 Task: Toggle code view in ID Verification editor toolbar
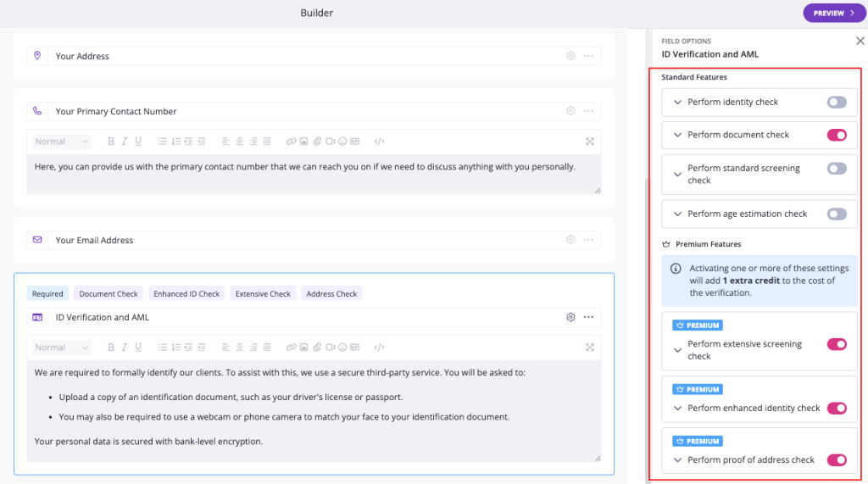(379, 348)
